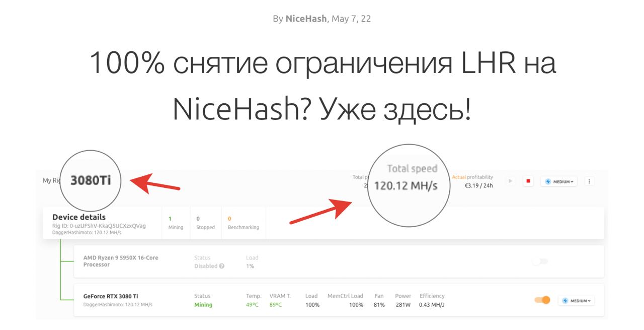The height and width of the screenshot is (330, 644).
Task: Open the rig MEDIUM power mode dropdown
Action: point(559,181)
